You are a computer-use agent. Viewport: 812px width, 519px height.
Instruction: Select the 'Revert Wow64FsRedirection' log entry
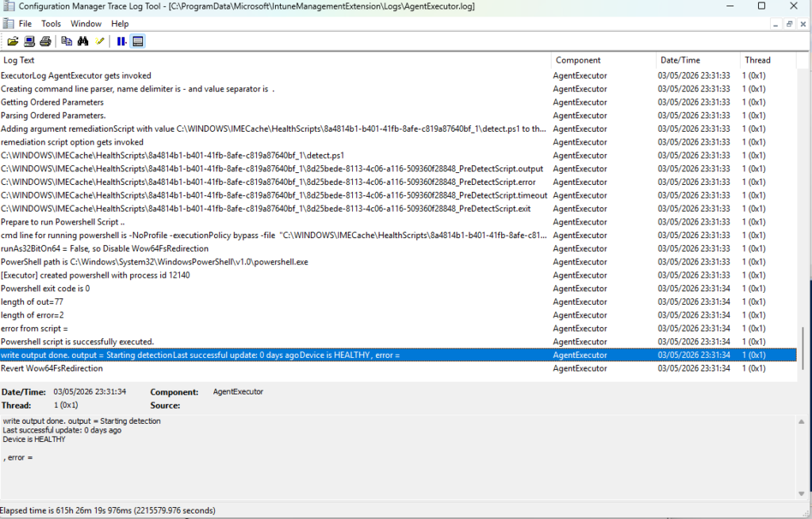click(x=398, y=369)
